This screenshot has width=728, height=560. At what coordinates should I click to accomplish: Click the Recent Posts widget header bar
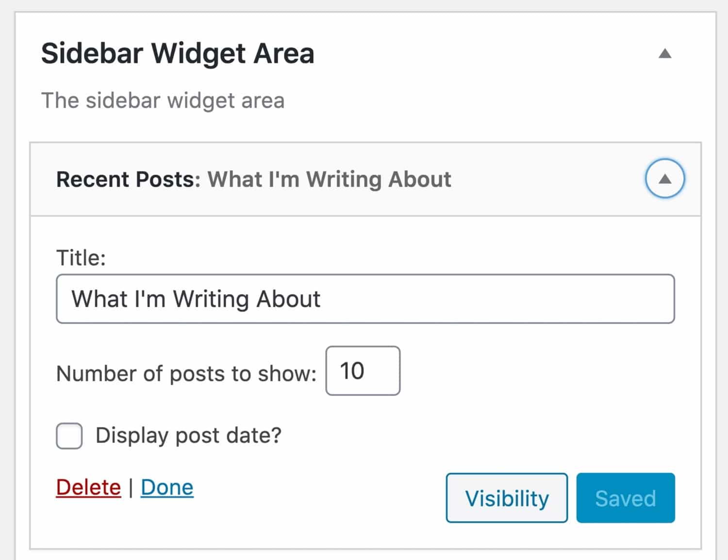[291, 179]
